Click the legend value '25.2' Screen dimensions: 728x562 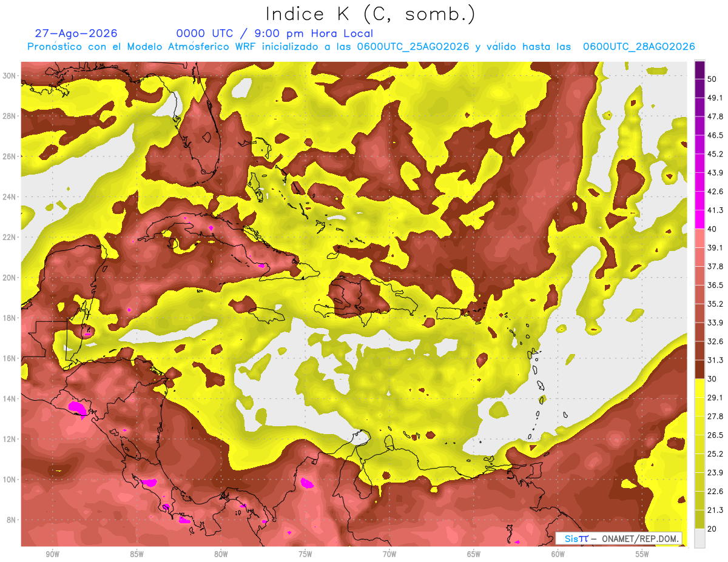[715, 453]
